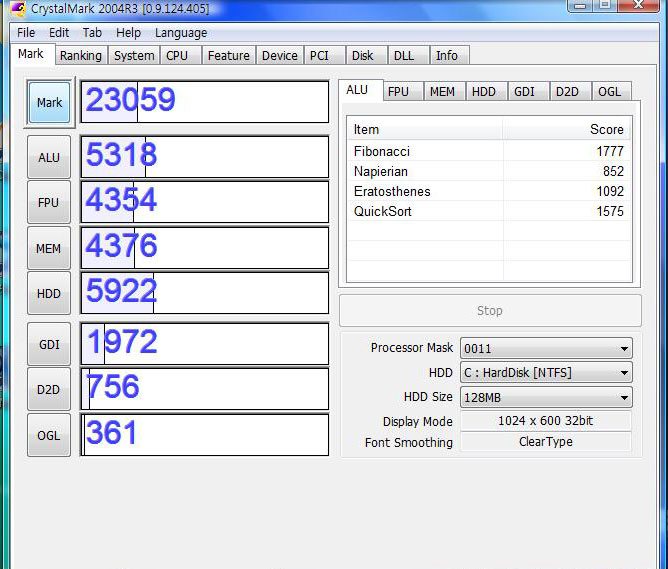Click the OGL score 361 bar
This screenshot has width=668, height=569.
[x=205, y=435]
